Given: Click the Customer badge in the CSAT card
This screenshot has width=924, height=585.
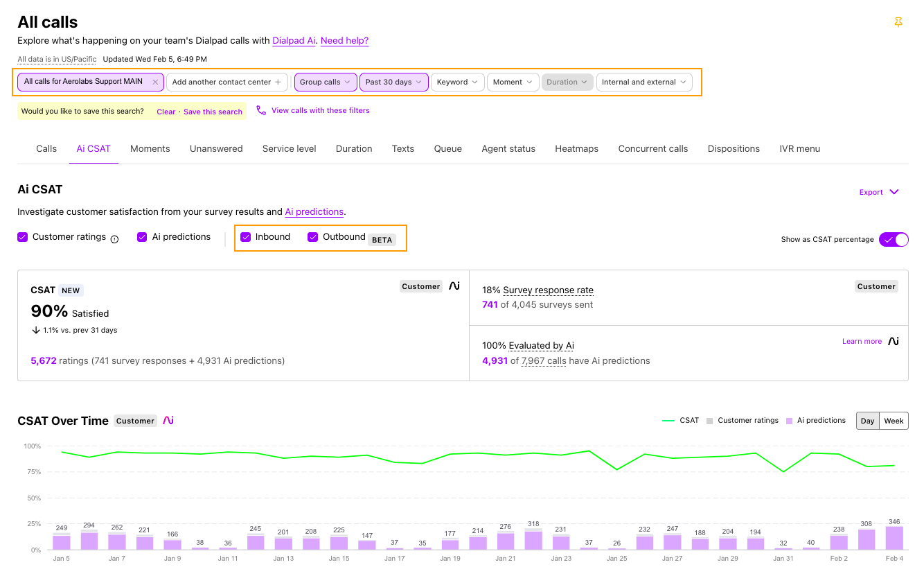Looking at the screenshot, I should coord(421,286).
